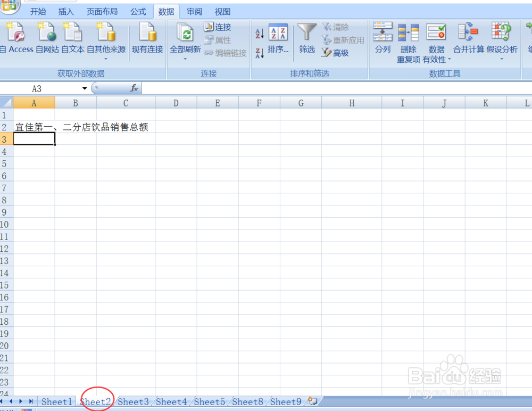The height and width of the screenshot is (411, 532).
Task: Click the Select All corner button
Action: (6, 102)
